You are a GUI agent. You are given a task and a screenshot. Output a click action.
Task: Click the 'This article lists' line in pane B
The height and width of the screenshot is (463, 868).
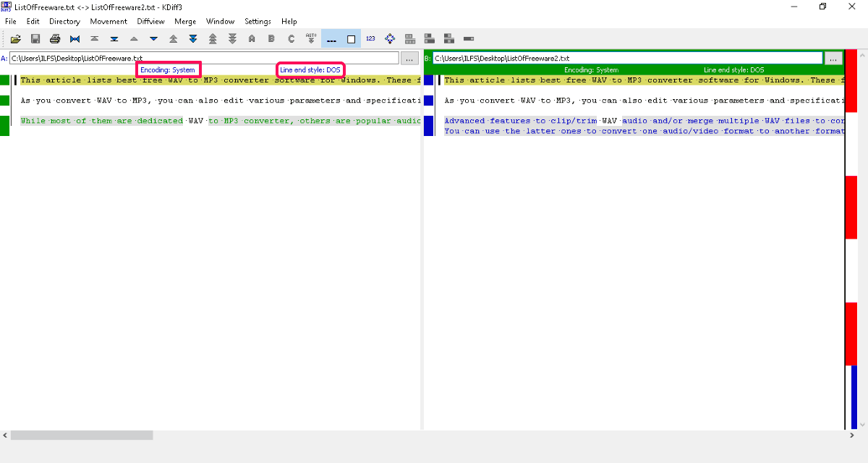(644, 80)
